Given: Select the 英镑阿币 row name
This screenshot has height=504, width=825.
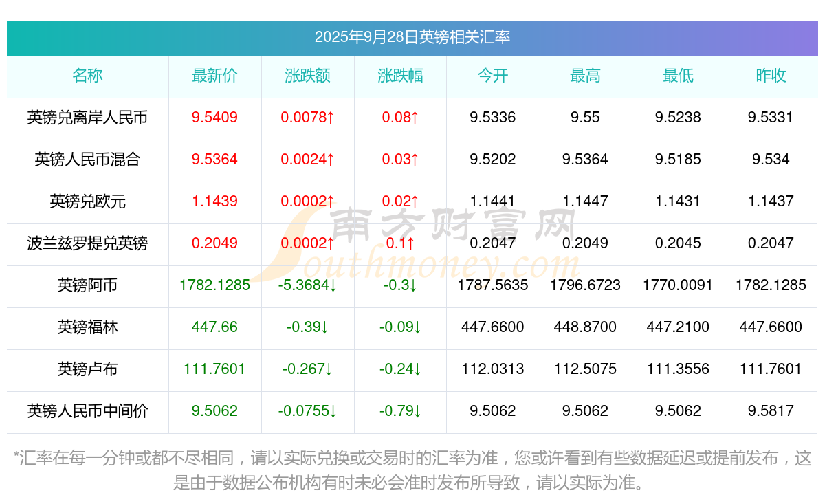Looking at the screenshot, I should pos(87,285).
